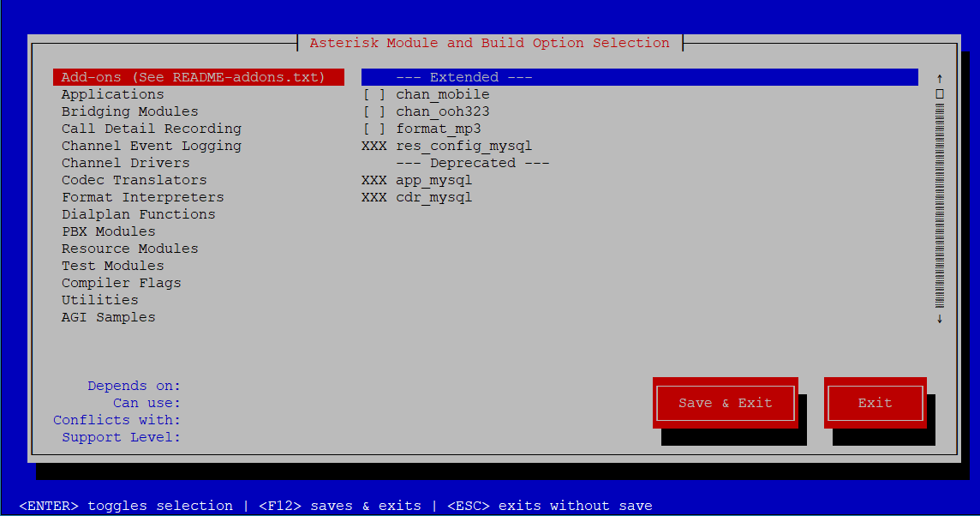Click the Conflicts with: label
Viewport: 980px width, 516px height.
click(117, 420)
